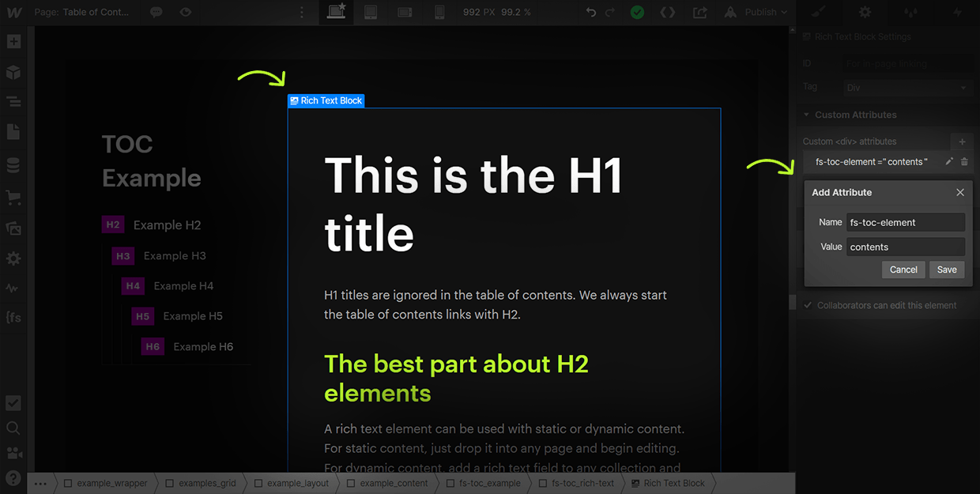The image size is (980, 494).
Task: Open the Tag dropdown set to Div
Action: 906,87
